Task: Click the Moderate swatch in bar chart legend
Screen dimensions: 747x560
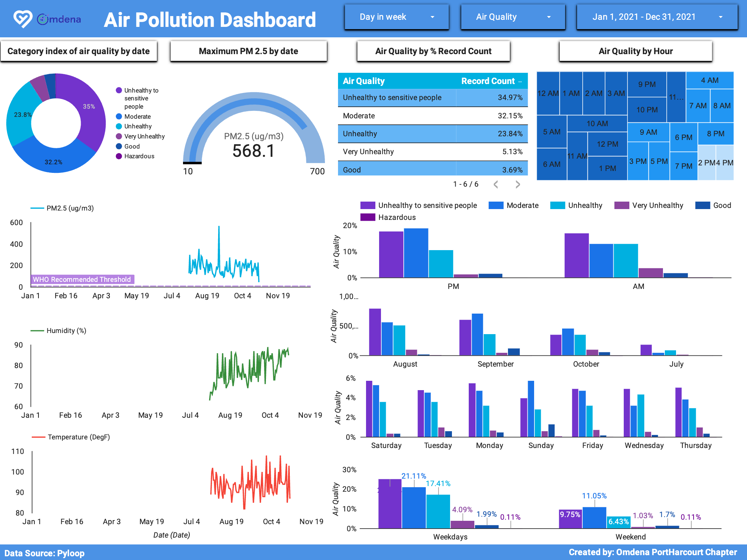Action: coord(496,205)
